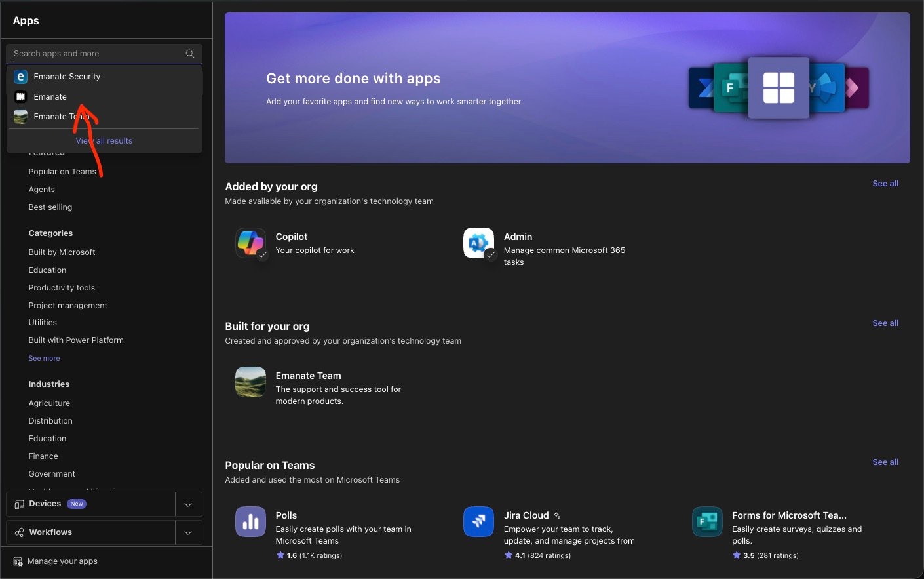Open the Utilities category
This screenshot has width=924, height=579.
coord(43,323)
